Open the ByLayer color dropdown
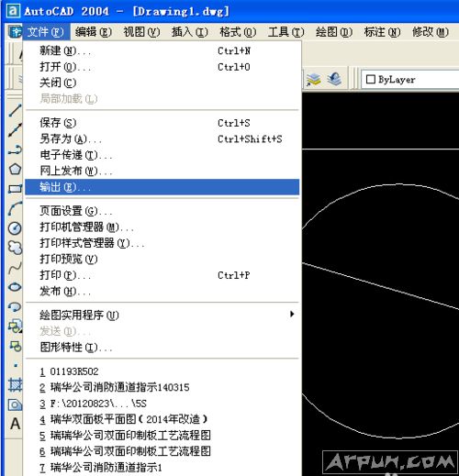Viewport: 459px width, 476px height. point(410,80)
